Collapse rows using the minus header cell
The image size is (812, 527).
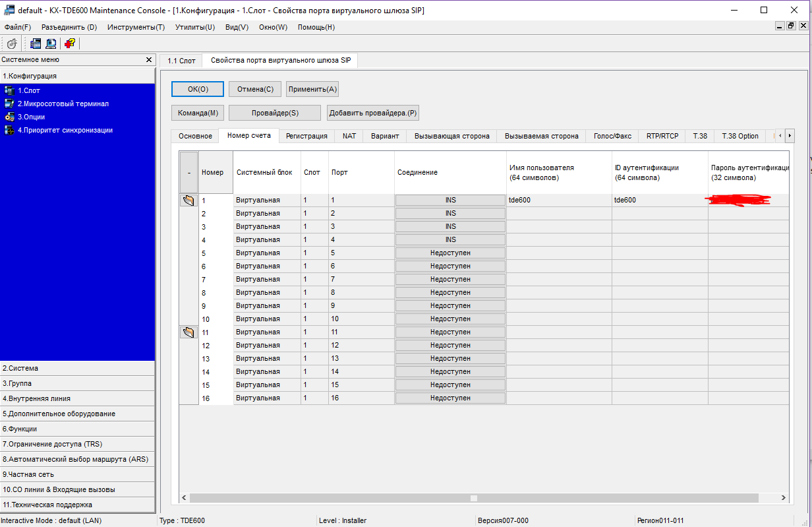(188, 172)
